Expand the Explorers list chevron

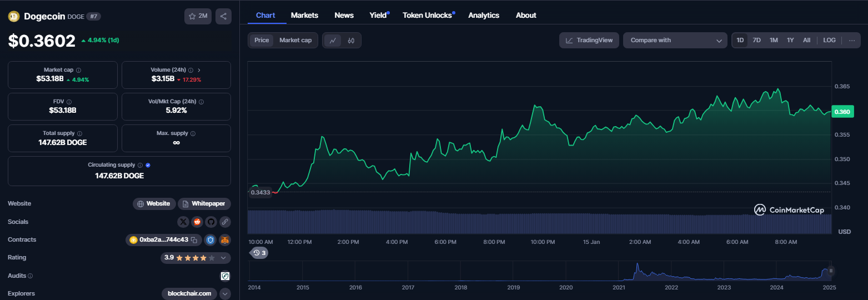[x=225, y=293]
